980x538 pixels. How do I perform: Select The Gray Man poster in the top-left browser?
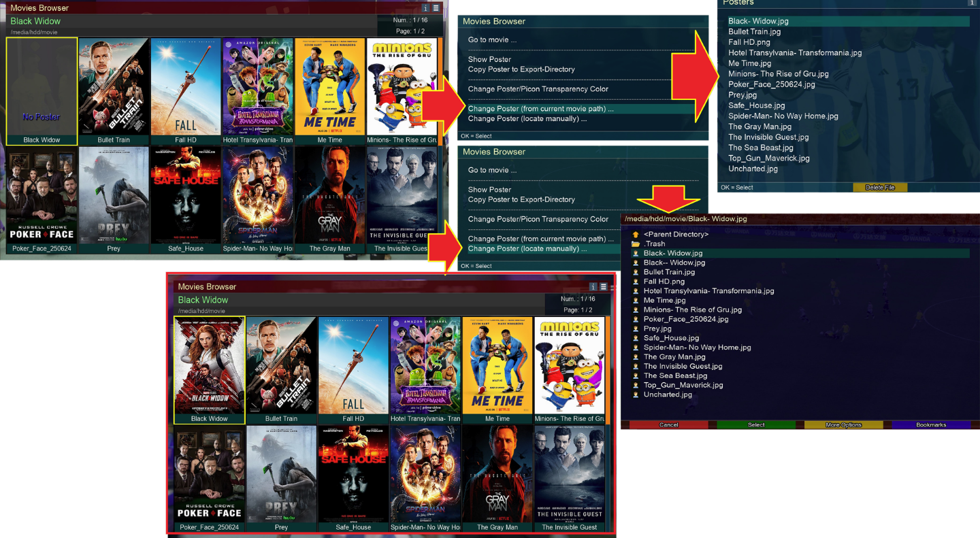pyautogui.click(x=330, y=195)
